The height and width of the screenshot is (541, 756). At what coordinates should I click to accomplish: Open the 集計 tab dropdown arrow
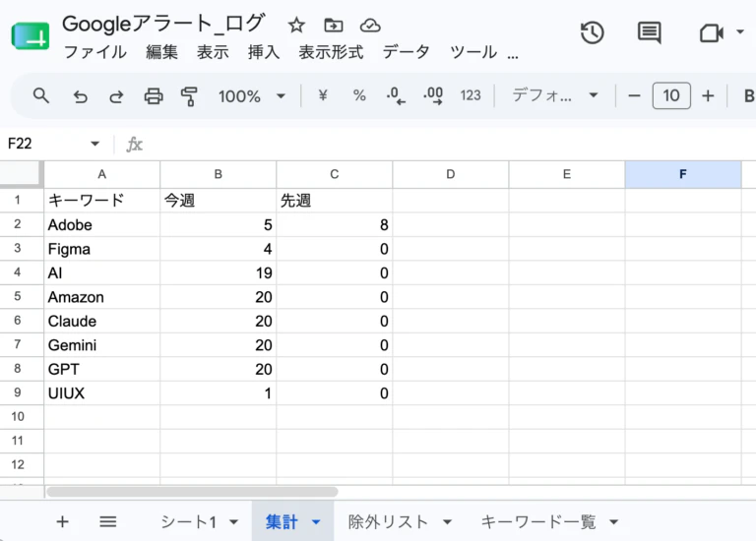tap(316, 521)
